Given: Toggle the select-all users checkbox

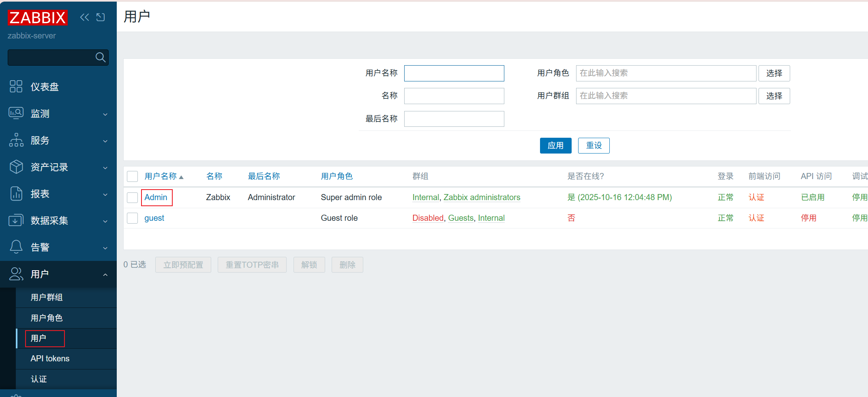Looking at the screenshot, I should point(132,177).
